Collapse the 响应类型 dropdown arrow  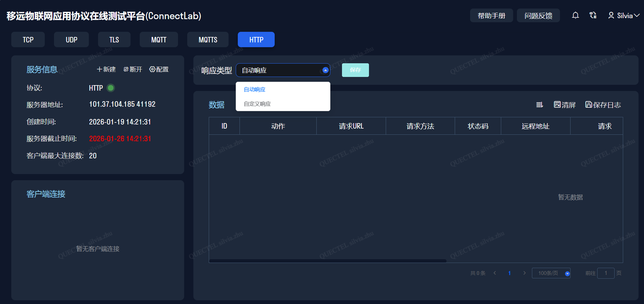click(x=325, y=70)
